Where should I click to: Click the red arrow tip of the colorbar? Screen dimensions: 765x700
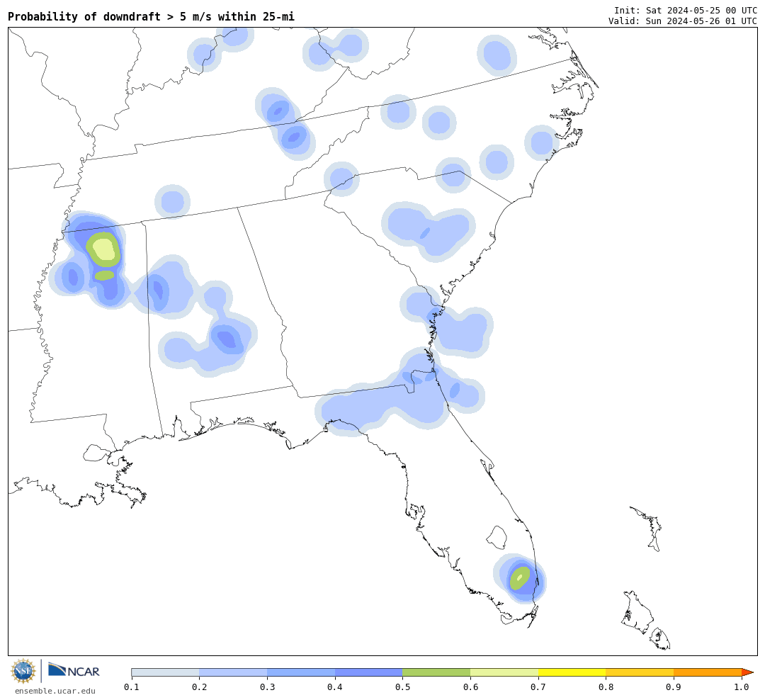pyautogui.click(x=747, y=672)
